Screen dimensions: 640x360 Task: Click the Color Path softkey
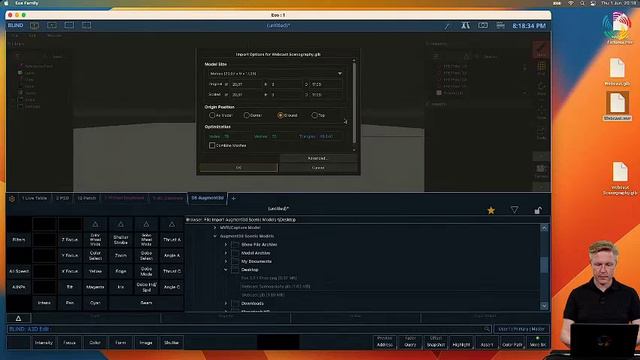(x=512, y=342)
